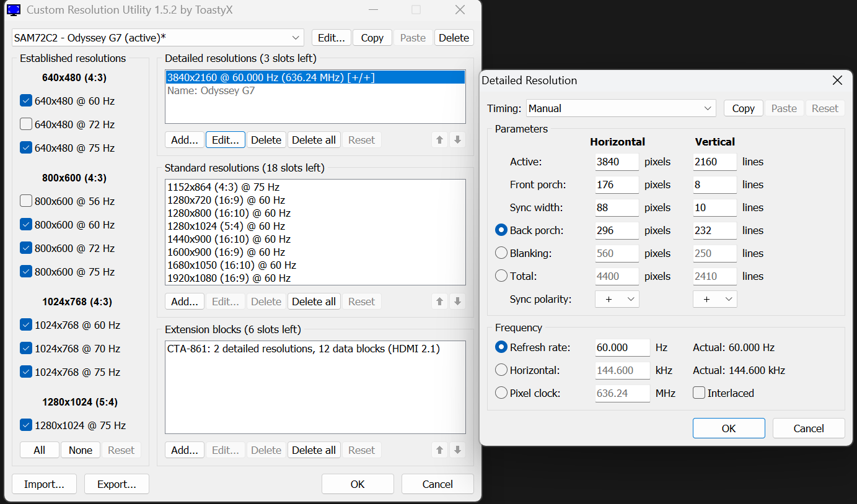Click the CRU monitor icon in title bar
Image resolution: width=857 pixels, height=504 pixels.
[x=12, y=10]
